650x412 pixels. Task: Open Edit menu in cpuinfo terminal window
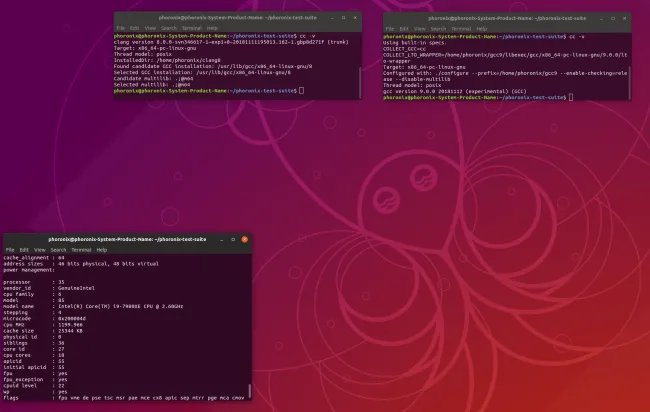coord(24,250)
